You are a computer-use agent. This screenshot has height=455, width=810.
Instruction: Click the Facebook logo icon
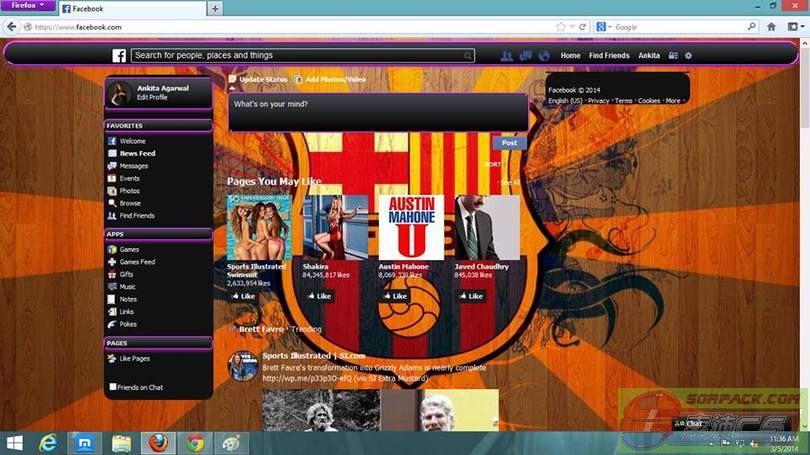pyautogui.click(x=119, y=56)
